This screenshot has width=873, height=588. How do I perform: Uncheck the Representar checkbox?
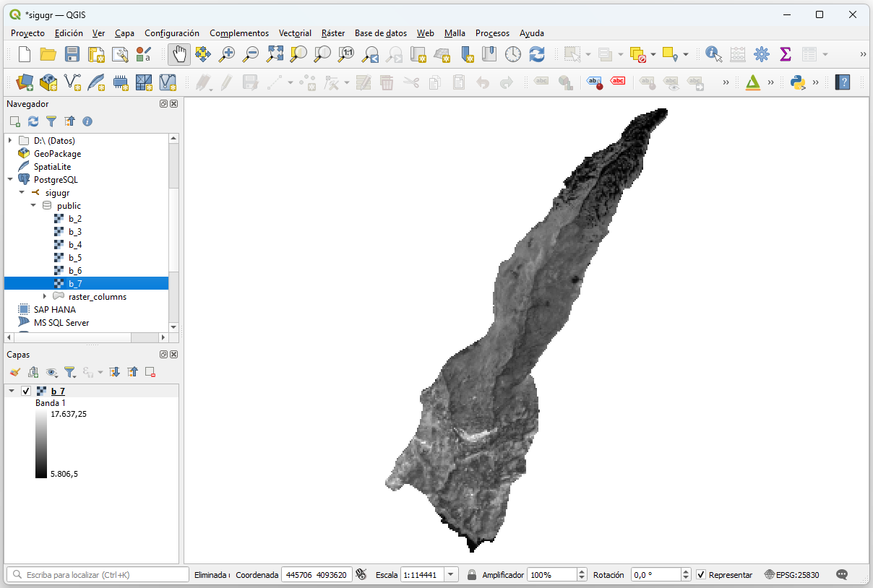pyautogui.click(x=700, y=574)
